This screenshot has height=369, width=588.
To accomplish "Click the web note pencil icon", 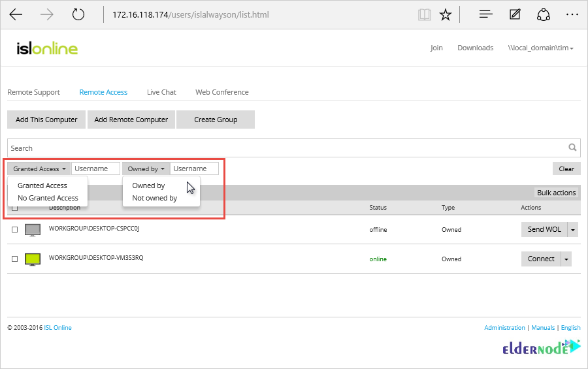I will click(515, 14).
